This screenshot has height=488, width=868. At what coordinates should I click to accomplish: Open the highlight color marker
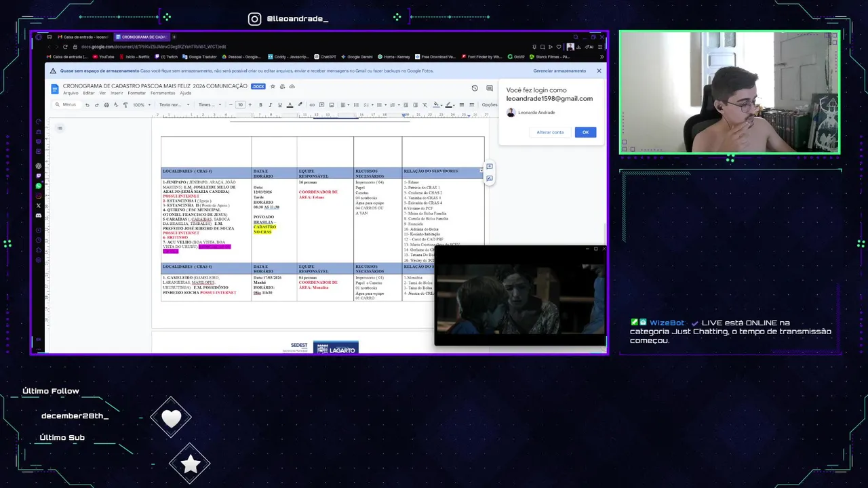click(300, 104)
